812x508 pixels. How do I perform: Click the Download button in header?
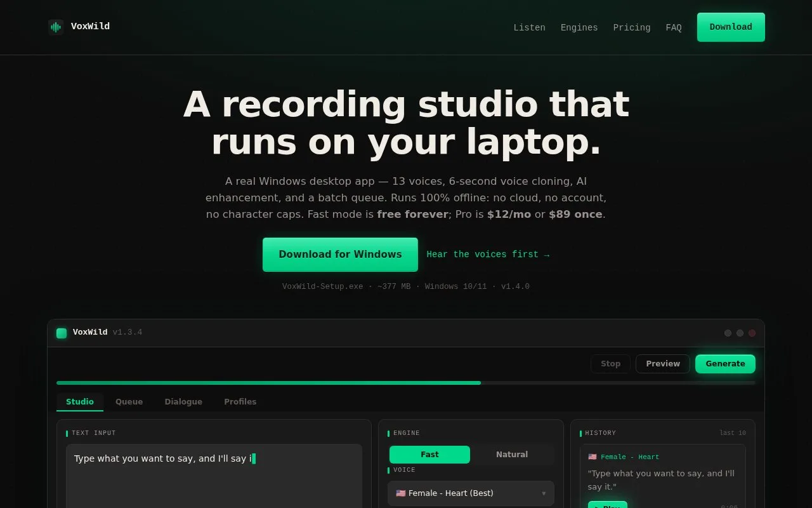coord(731,27)
